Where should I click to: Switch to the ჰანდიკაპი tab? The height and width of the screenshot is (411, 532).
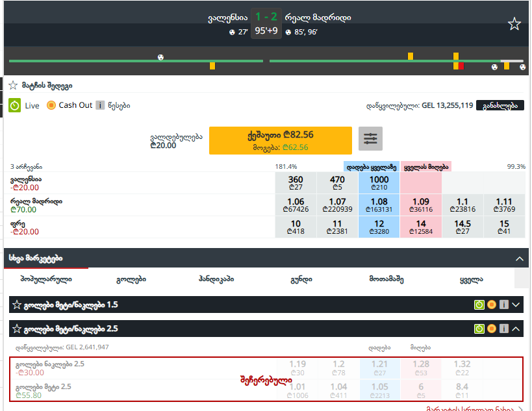(x=216, y=279)
